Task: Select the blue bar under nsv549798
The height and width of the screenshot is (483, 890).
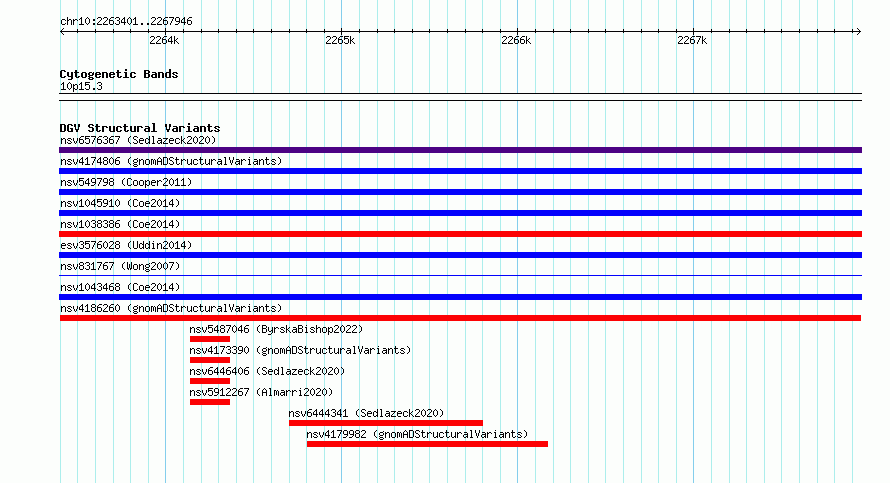Action: (x=460, y=192)
